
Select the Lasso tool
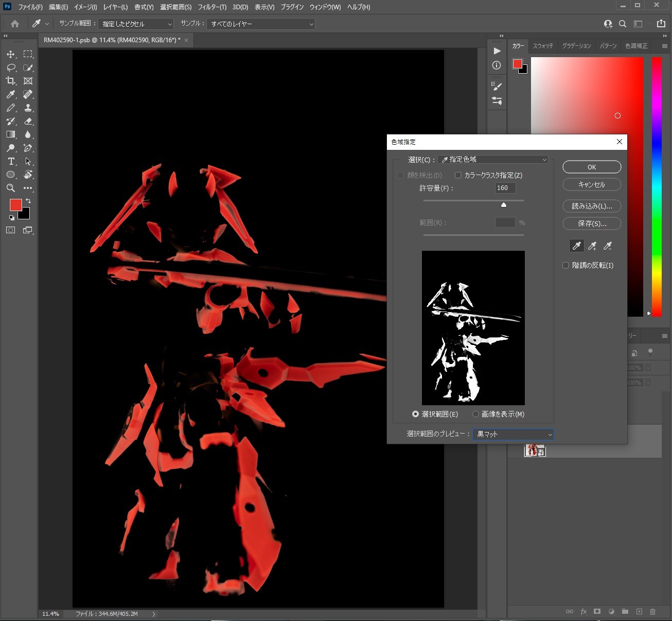click(11, 67)
